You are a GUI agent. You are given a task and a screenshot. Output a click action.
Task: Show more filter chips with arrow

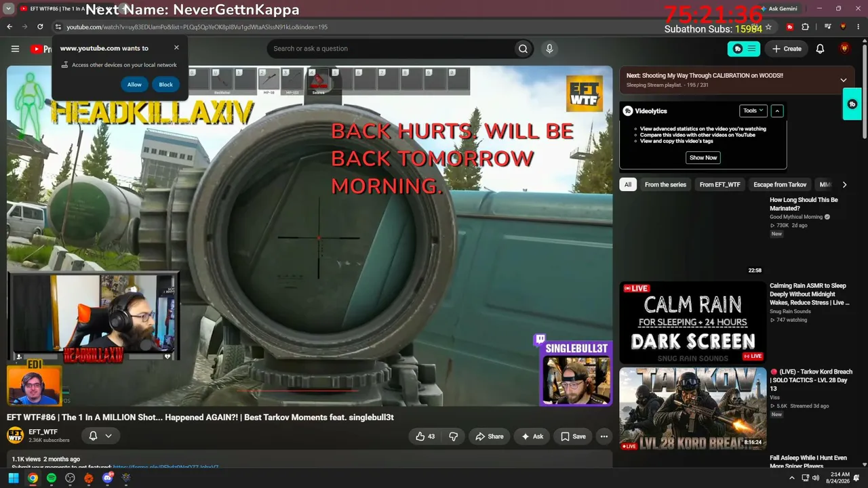tap(844, 184)
